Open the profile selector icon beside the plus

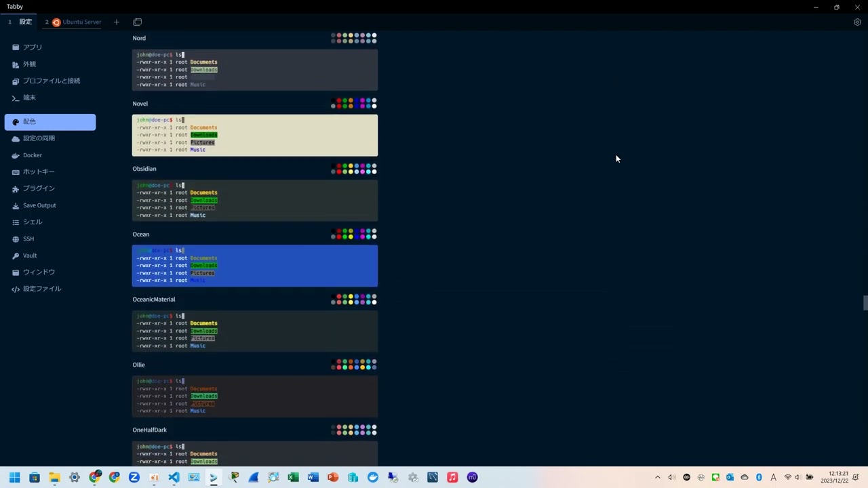click(x=138, y=22)
